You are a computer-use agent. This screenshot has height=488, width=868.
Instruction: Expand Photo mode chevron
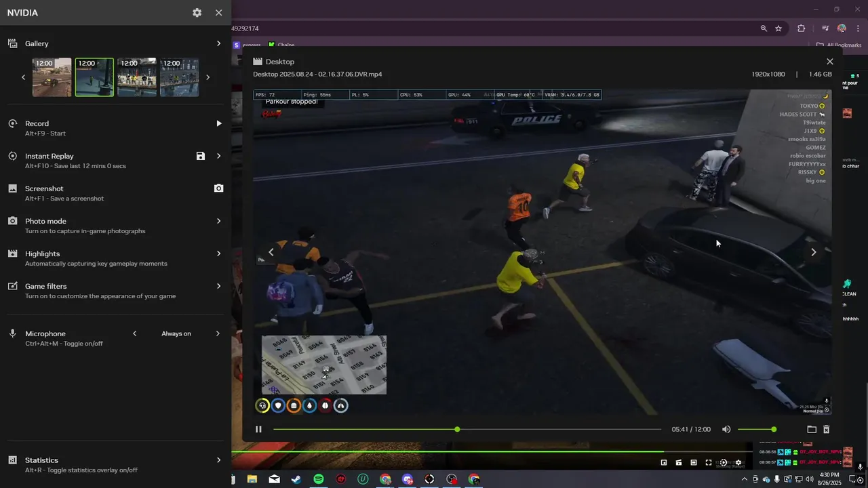(218, 221)
